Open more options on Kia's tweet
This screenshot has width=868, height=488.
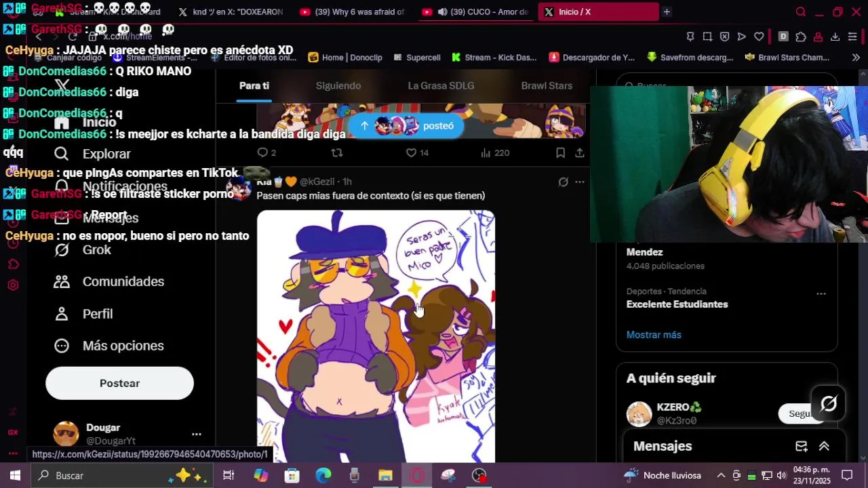(x=580, y=182)
